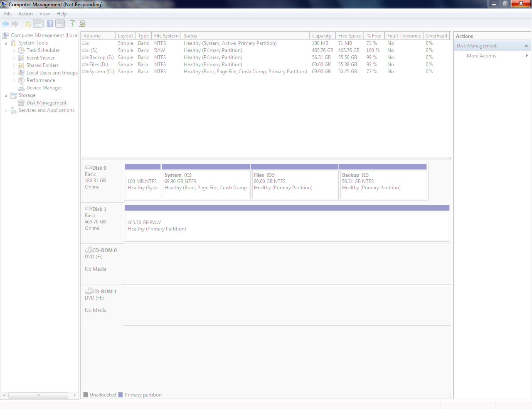Select Device Manager in the tree

pos(44,88)
